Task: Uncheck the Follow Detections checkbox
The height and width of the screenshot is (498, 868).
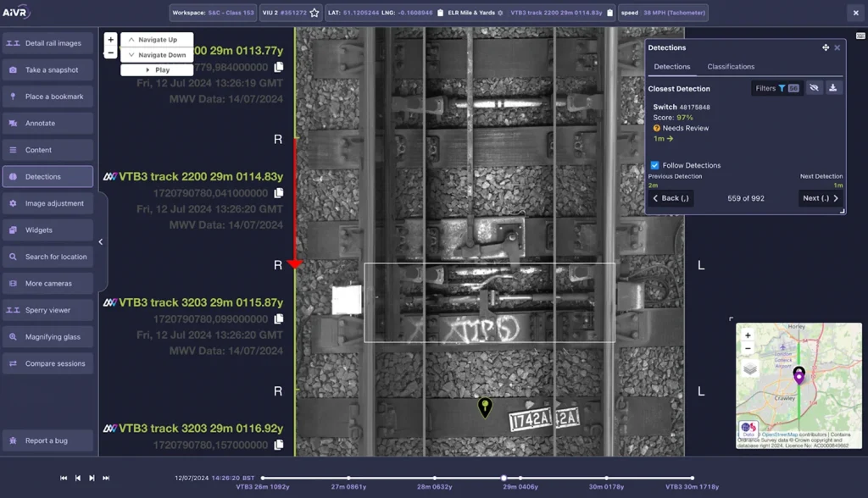Action: tap(654, 166)
